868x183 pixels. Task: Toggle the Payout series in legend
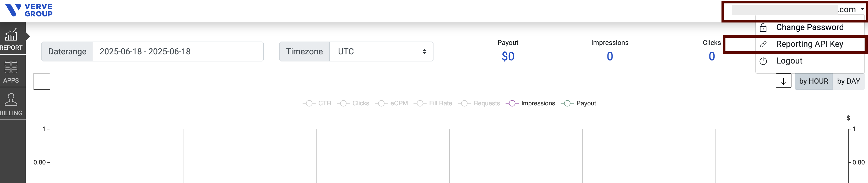[579, 103]
